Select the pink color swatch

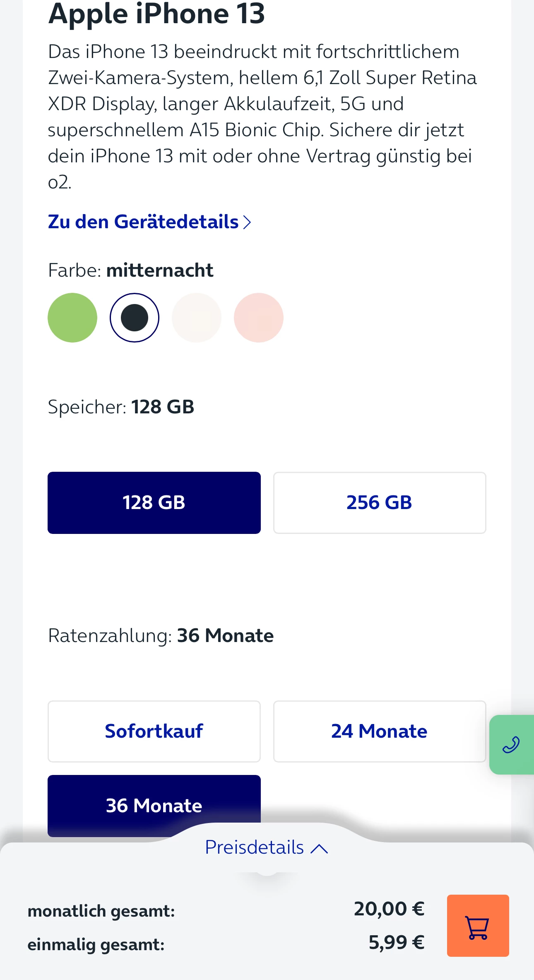[x=259, y=318]
